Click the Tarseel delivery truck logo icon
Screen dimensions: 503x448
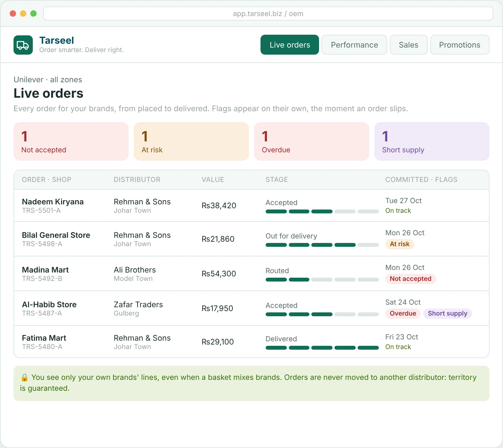click(23, 45)
